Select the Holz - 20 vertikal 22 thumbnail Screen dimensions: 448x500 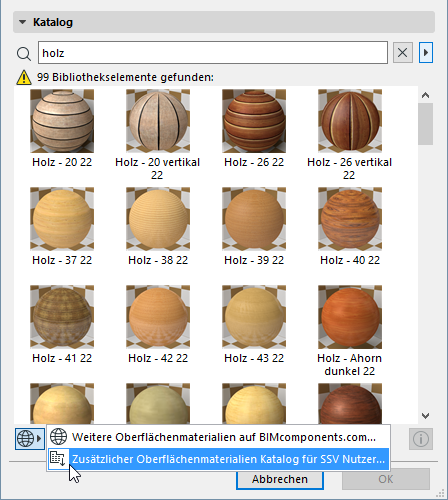point(158,121)
